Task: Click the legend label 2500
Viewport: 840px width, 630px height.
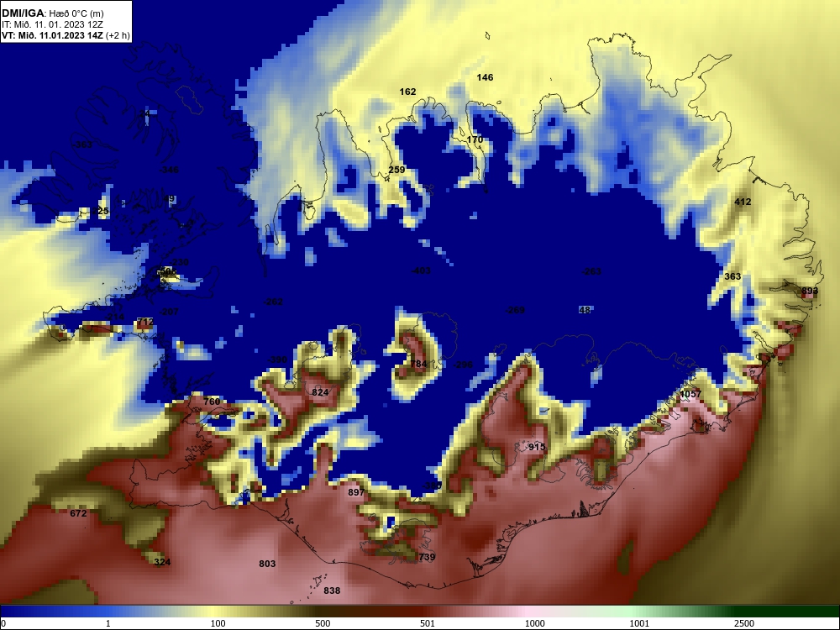Action: (x=744, y=623)
